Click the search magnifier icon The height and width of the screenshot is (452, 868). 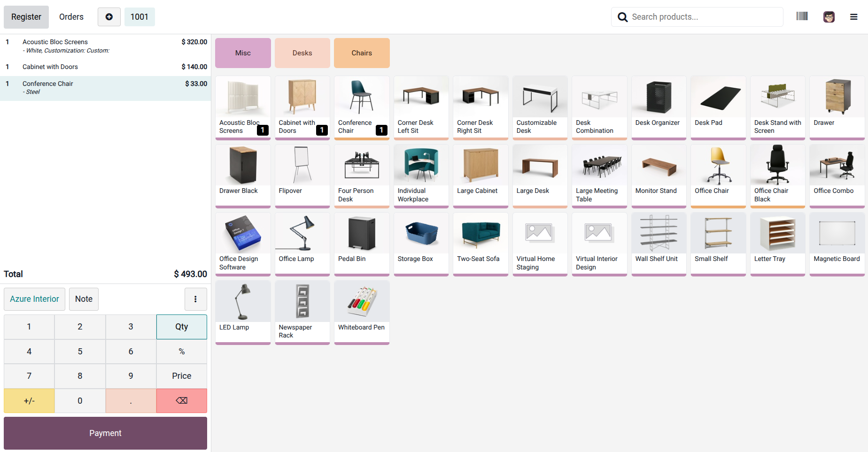pos(622,17)
